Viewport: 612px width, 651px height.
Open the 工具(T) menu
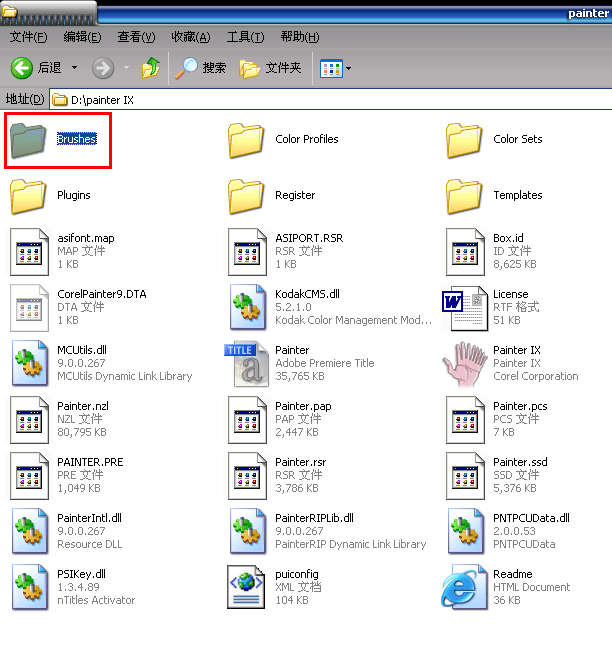click(x=245, y=37)
